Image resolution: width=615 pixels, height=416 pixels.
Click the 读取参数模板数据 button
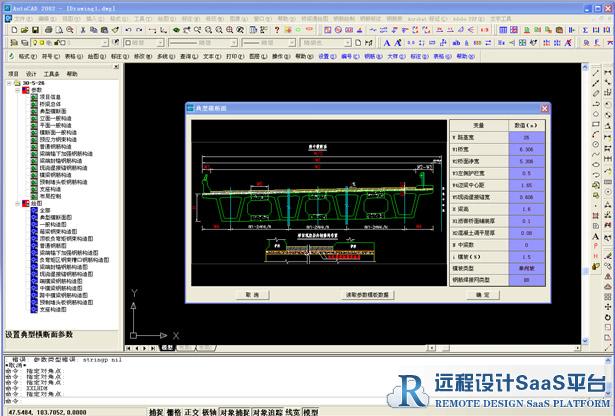click(368, 295)
